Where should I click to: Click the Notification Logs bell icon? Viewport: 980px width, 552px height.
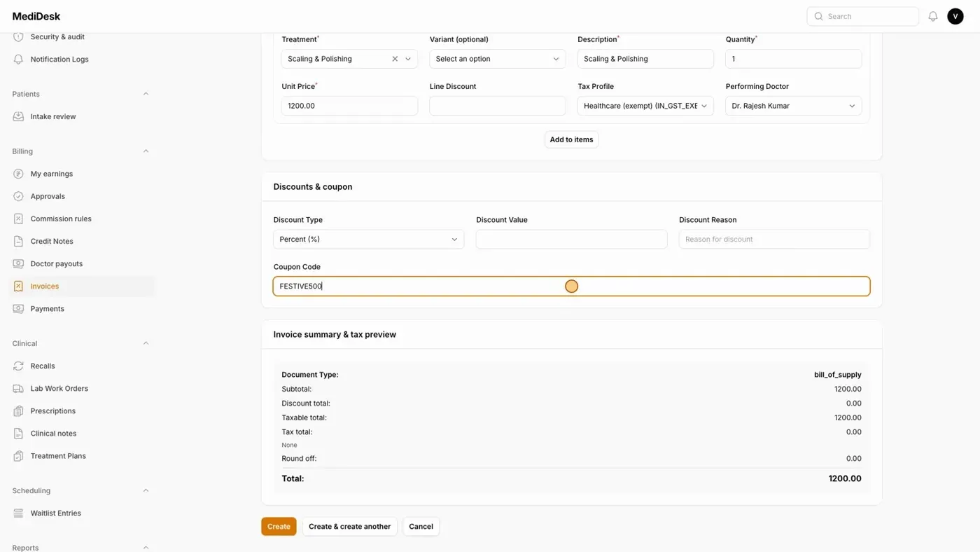point(18,60)
